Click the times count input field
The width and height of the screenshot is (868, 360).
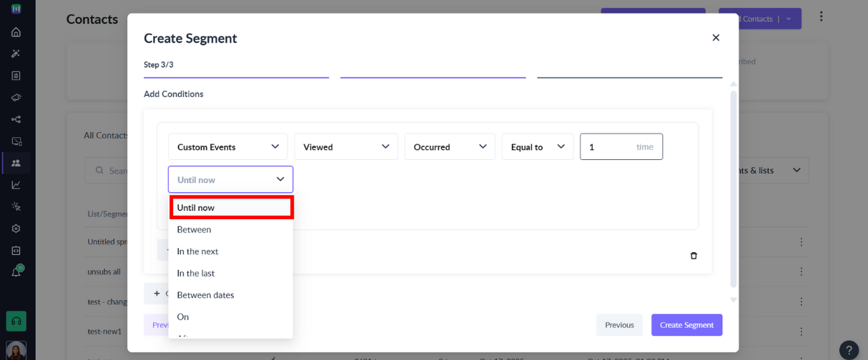[621, 146]
